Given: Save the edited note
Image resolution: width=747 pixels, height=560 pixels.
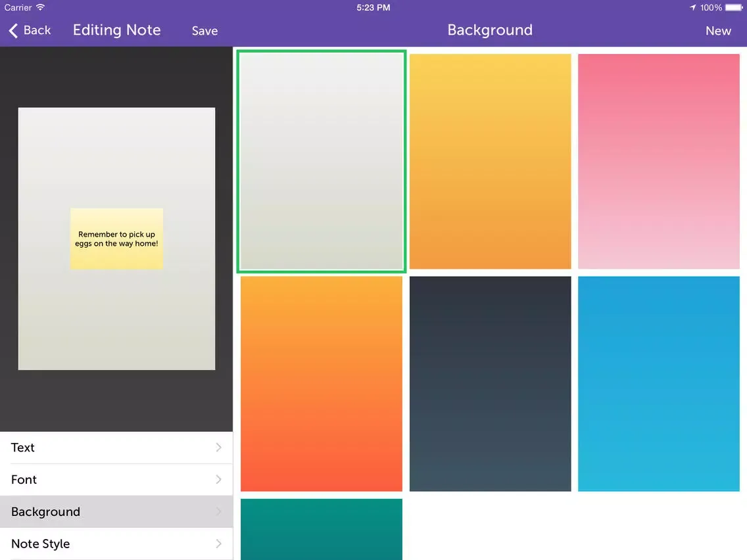Looking at the screenshot, I should [205, 31].
